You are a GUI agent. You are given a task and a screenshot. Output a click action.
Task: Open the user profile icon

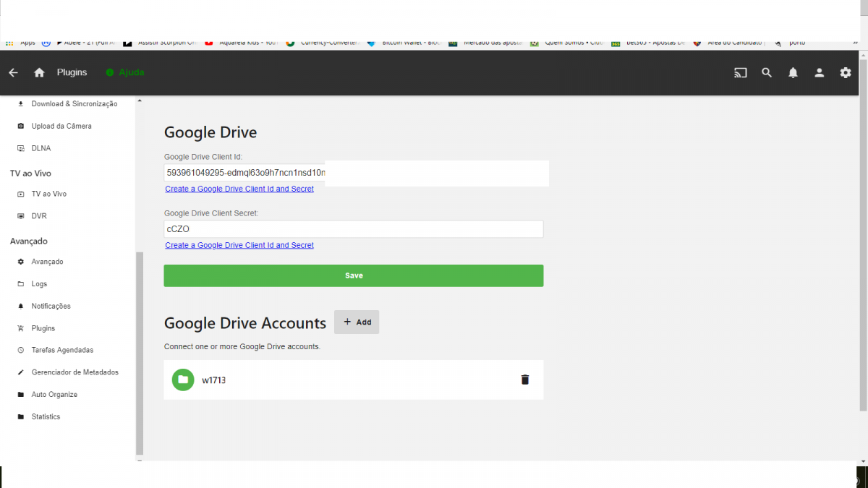pos(819,72)
